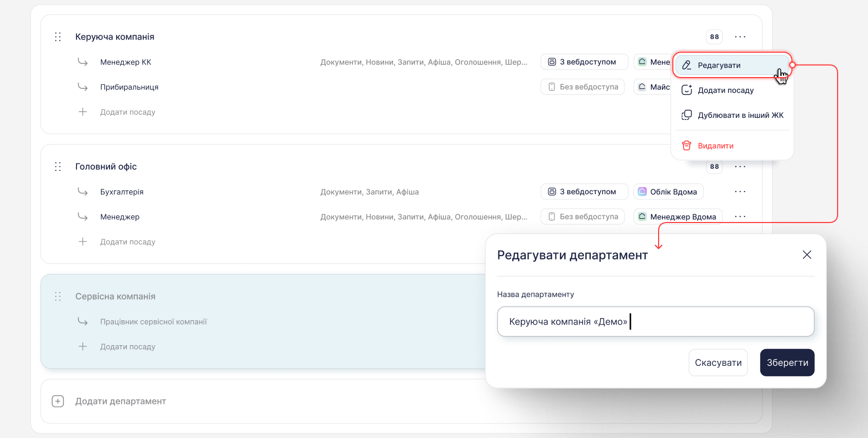Click the plus icon under Прибиральниця
This screenshot has width=868, height=438.
[82, 112]
